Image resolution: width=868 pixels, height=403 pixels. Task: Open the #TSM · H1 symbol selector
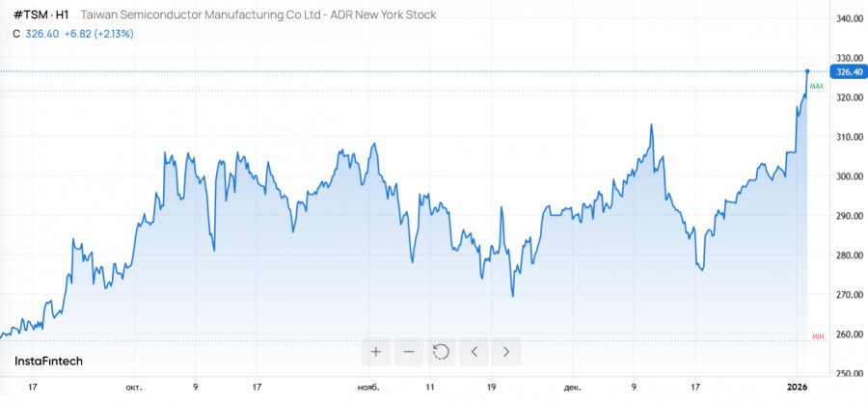40,15
